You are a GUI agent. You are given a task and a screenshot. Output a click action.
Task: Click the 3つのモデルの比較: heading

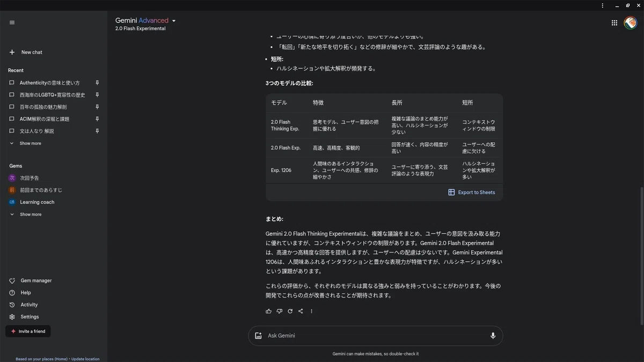click(x=289, y=83)
